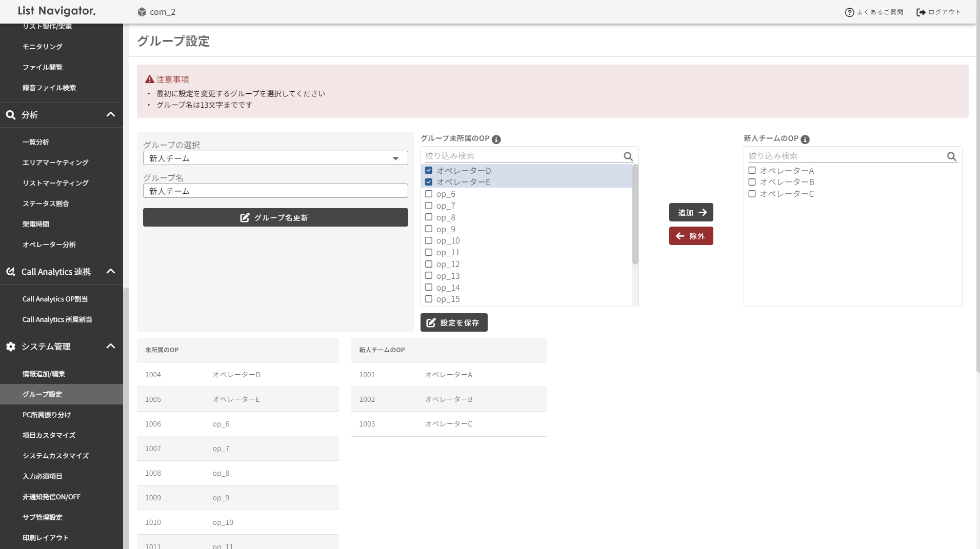Image resolution: width=980 pixels, height=549 pixels.
Task: Open 録音ファイル検索 menu item
Action: coord(49,88)
